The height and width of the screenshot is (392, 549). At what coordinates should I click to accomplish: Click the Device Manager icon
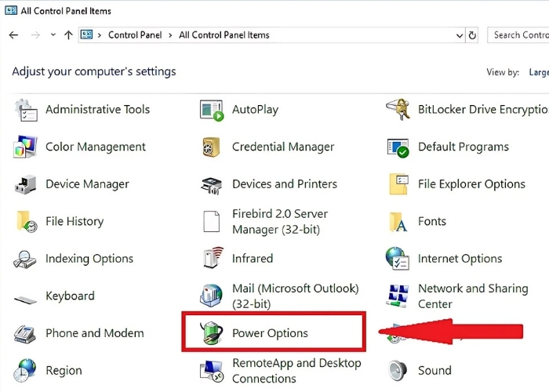pyautogui.click(x=26, y=184)
